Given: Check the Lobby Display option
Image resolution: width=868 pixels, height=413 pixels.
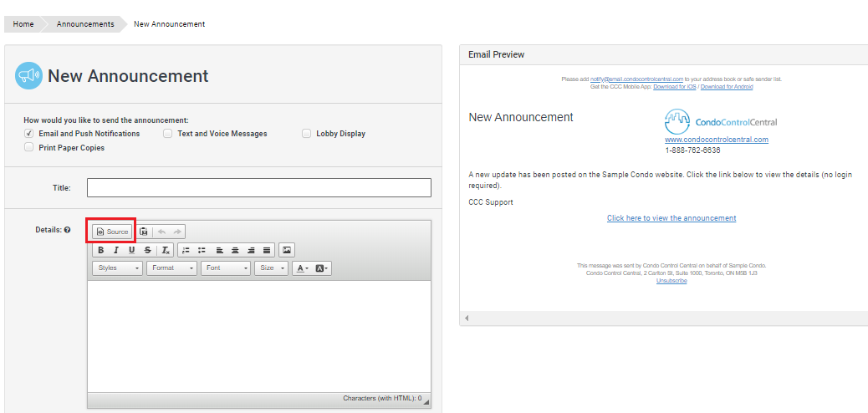Looking at the screenshot, I should (307, 134).
